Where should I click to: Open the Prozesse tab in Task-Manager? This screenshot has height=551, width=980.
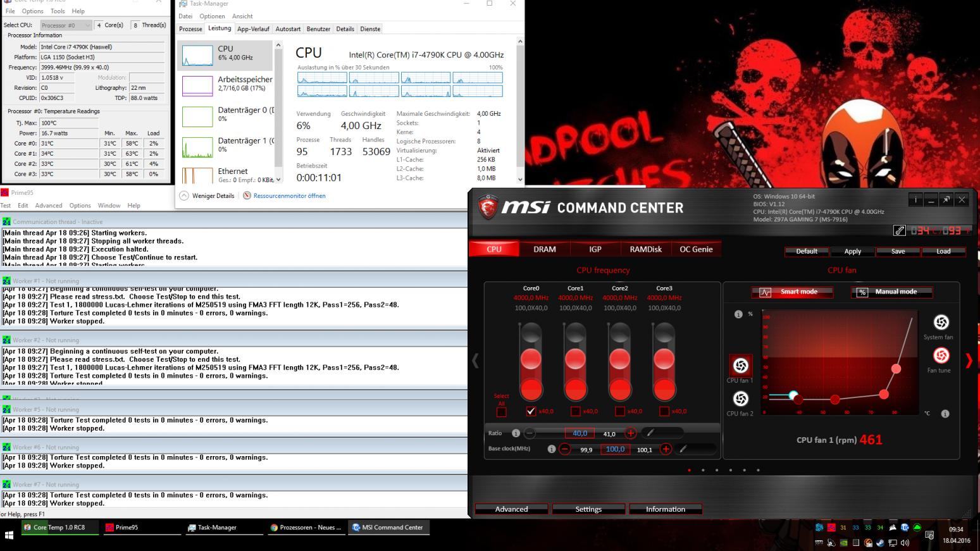(190, 29)
